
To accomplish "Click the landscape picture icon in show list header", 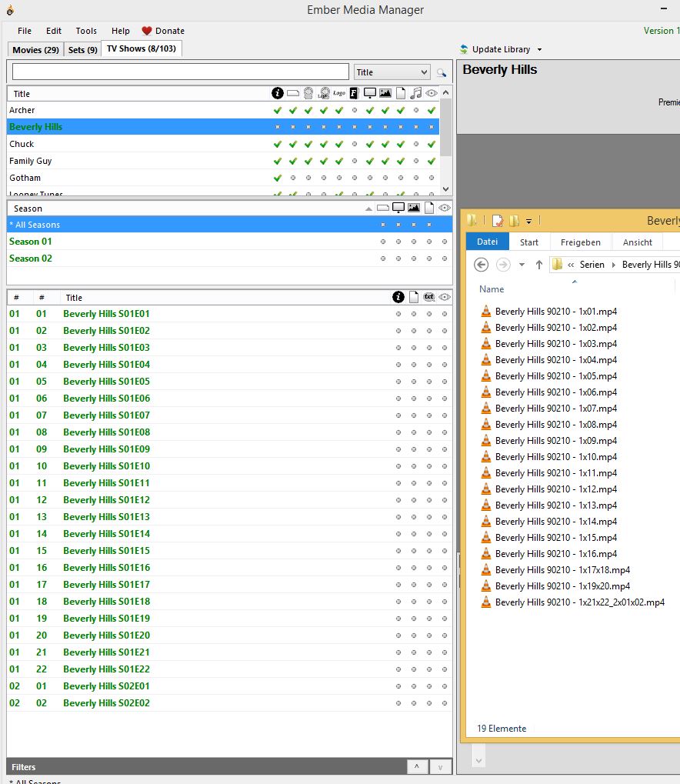I will 385,93.
